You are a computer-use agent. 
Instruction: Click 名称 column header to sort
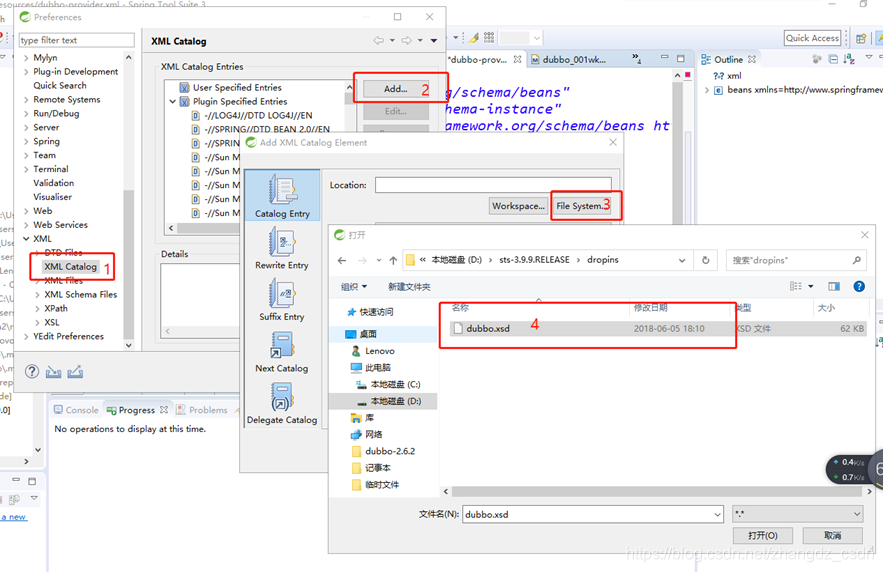pos(460,307)
